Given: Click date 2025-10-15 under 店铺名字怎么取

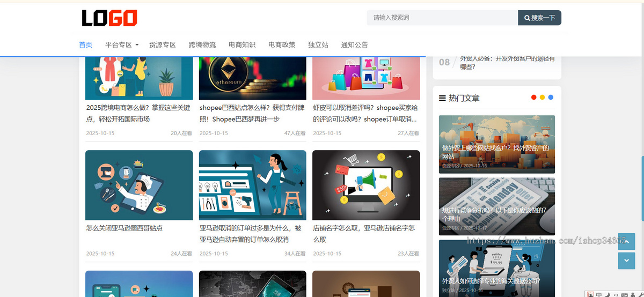Looking at the screenshot, I should point(327,254).
